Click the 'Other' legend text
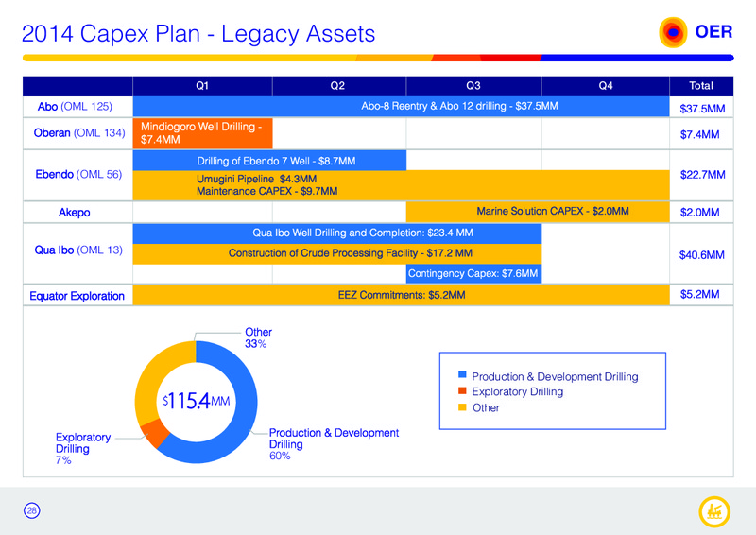Image resolution: width=756 pixels, height=535 pixels. (486, 407)
